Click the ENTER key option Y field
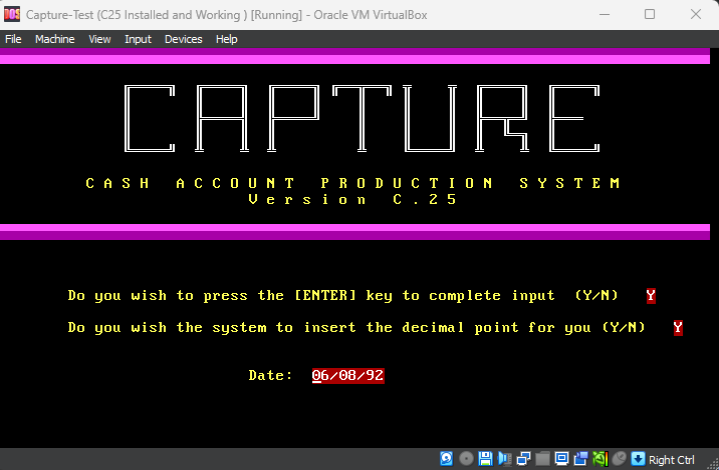The width and height of the screenshot is (719, 470). (651, 296)
